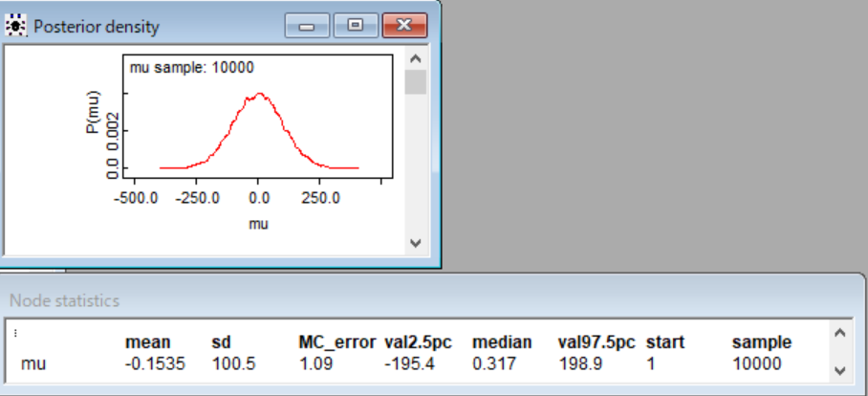This screenshot has width=868, height=396.
Task: Click the 'mean' column header
Action: 148,342
